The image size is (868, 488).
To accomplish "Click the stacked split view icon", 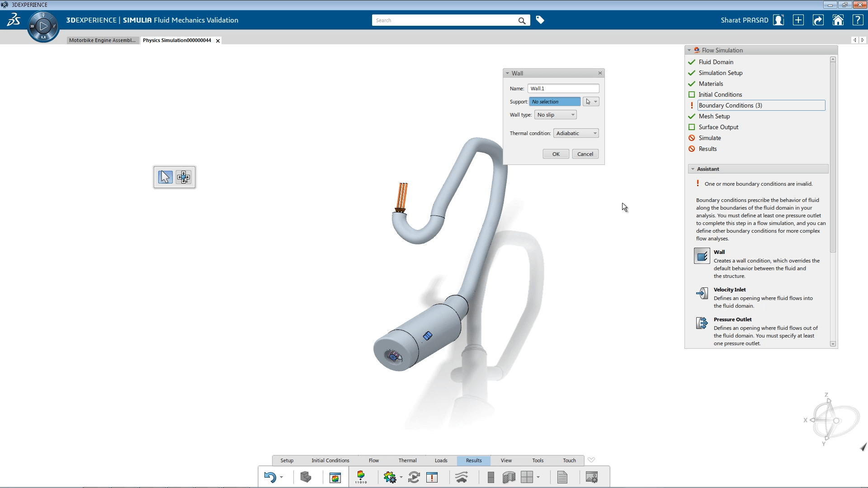I will pos(491,477).
